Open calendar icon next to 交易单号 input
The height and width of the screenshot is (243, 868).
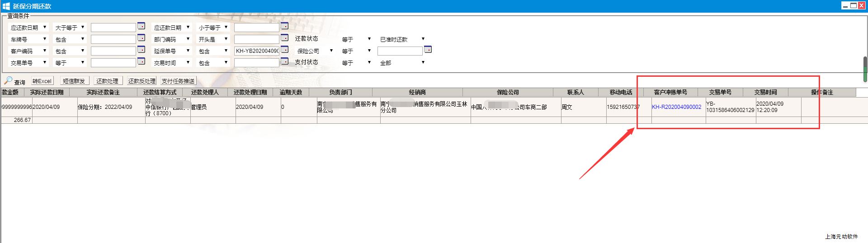coord(141,61)
